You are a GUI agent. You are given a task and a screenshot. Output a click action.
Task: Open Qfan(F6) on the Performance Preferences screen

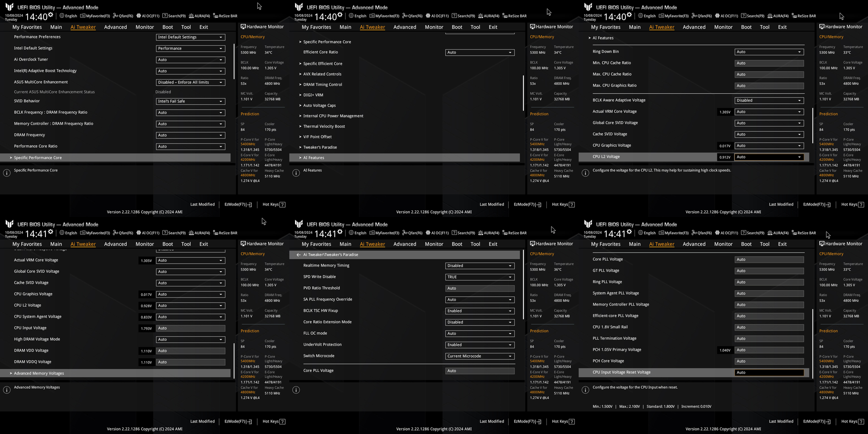[123, 16]
